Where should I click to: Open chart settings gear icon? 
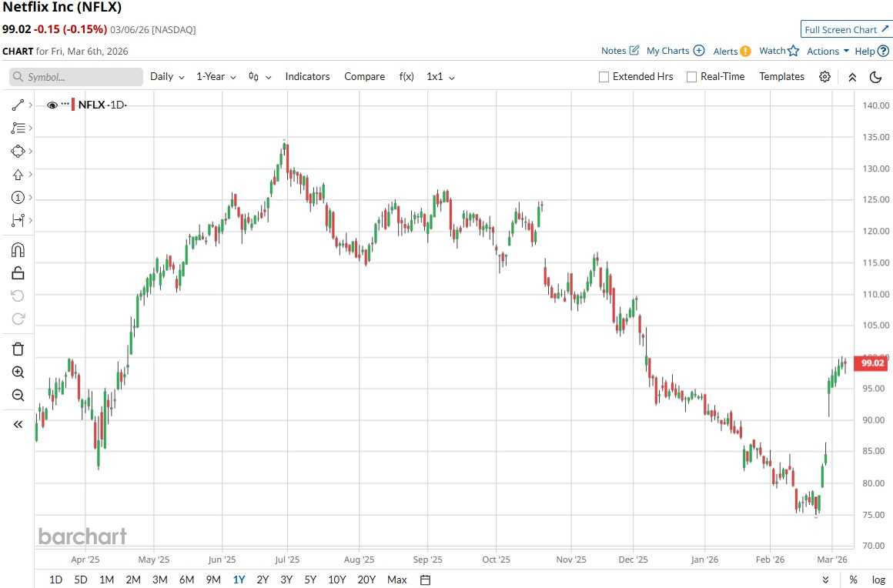[x=824, y=77]
